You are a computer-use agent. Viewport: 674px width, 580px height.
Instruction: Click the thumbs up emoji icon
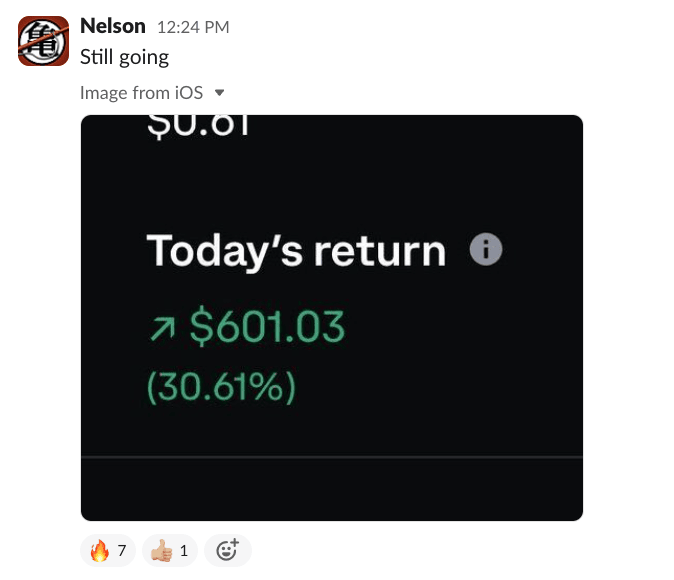click(160, 550)
